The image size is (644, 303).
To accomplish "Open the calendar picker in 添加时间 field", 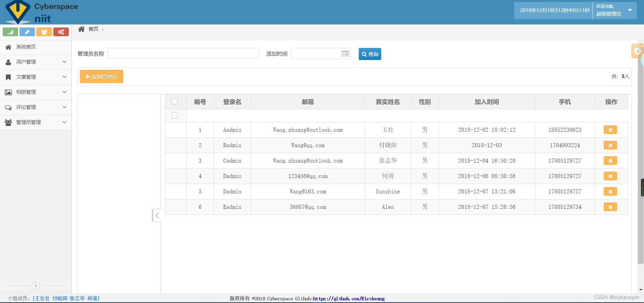I will tap(345, 54).
